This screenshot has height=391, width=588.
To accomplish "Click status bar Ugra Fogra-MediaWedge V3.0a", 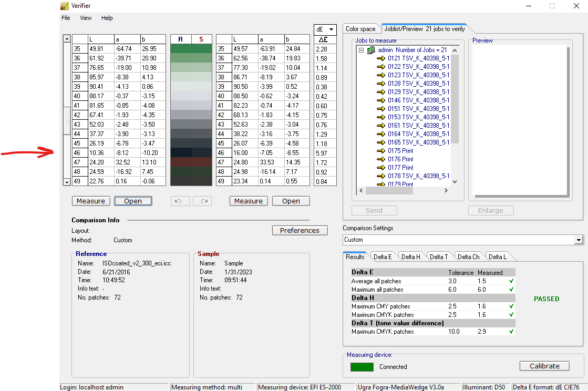I will [400, 387].
